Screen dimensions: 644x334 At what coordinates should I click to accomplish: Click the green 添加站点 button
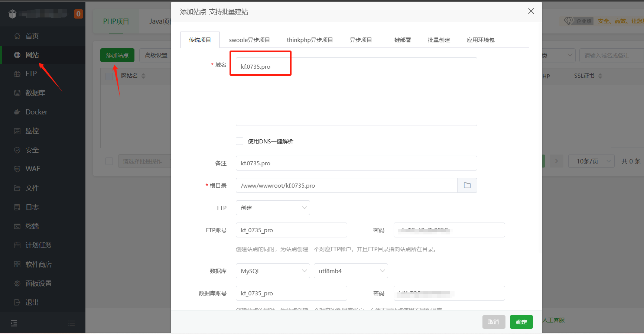117,55
